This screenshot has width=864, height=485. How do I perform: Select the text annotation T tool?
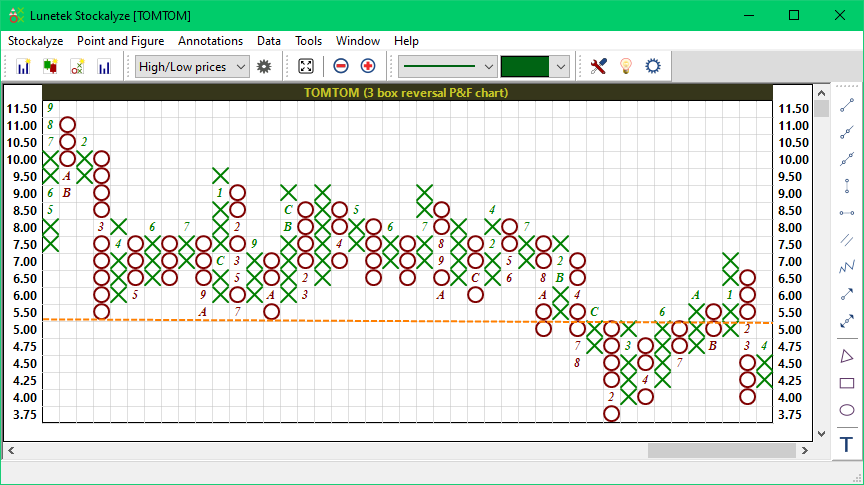(847, 444)
